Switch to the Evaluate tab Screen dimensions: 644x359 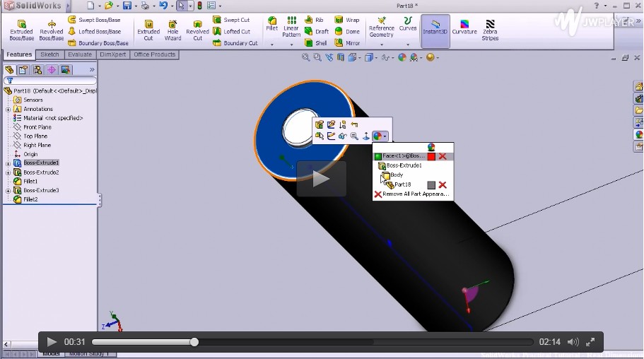coord(80,54)
